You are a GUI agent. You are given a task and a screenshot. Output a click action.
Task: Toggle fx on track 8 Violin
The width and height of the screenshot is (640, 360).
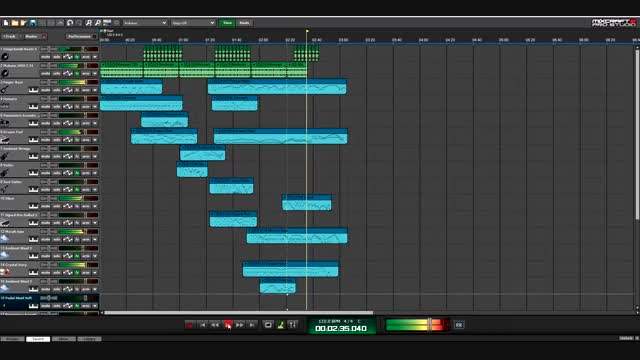pyautogui.click(x=77, y=173)
